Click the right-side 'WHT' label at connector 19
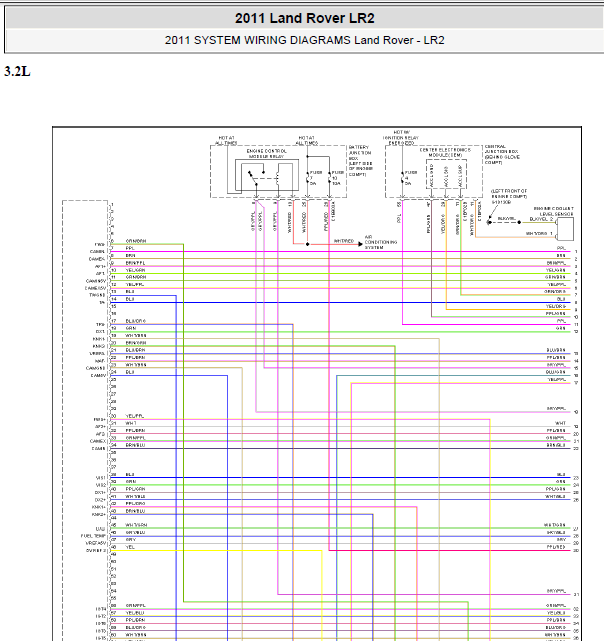604x641 pixels. tap(561, 423)
